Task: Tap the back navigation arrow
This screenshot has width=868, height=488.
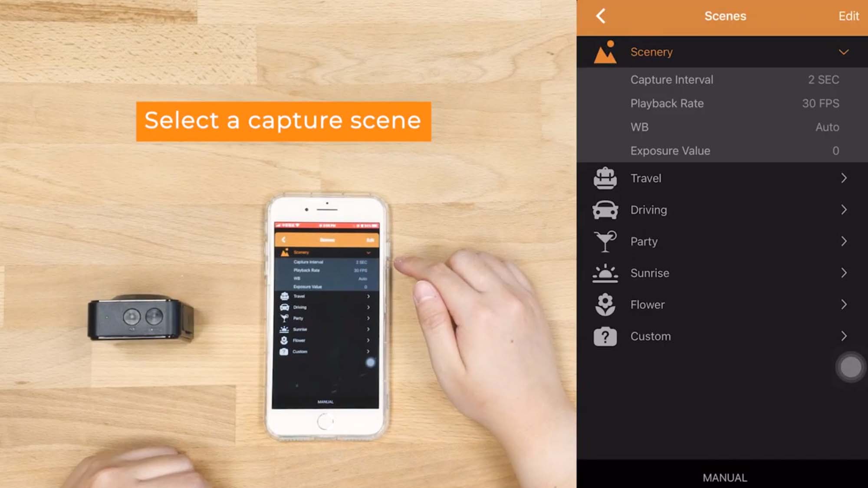Action: tap(602, 16)
